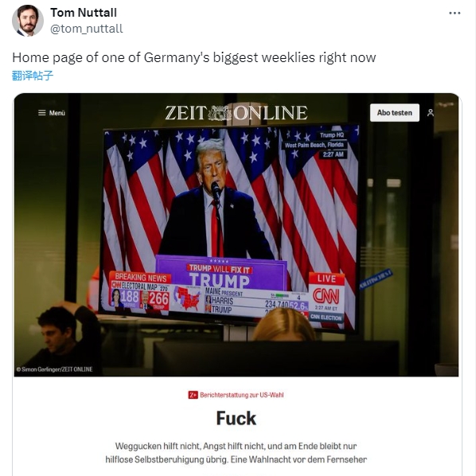Click the Menü label in the header

coord(57,113)
